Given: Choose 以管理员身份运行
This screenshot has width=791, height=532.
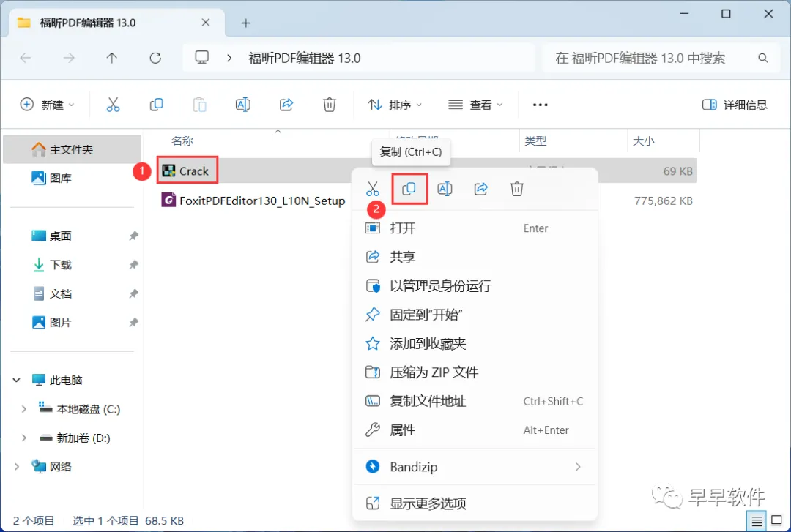Looking at the screenshot, I should point(475,285).
